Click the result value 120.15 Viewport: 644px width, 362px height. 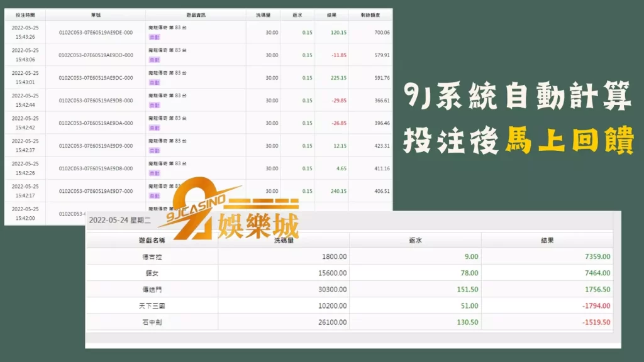pos(338,33)
